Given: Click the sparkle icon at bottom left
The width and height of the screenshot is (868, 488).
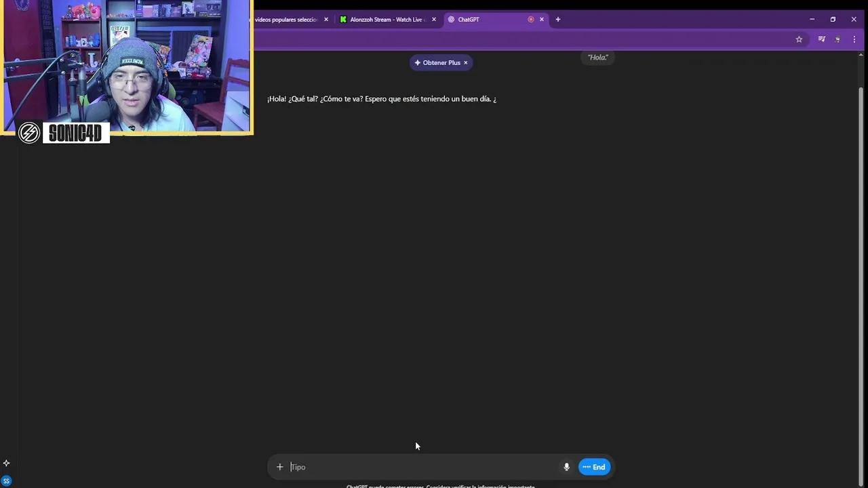Looking at the screenshot, I should (6, 464).
